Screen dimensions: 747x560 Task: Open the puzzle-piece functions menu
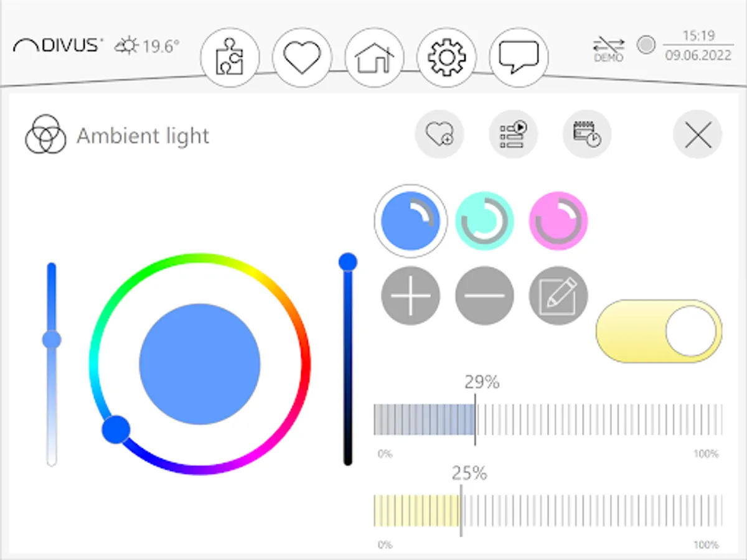point(230,57)
